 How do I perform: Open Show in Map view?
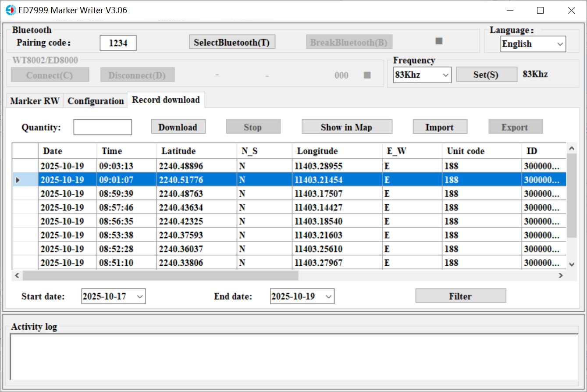347,127
